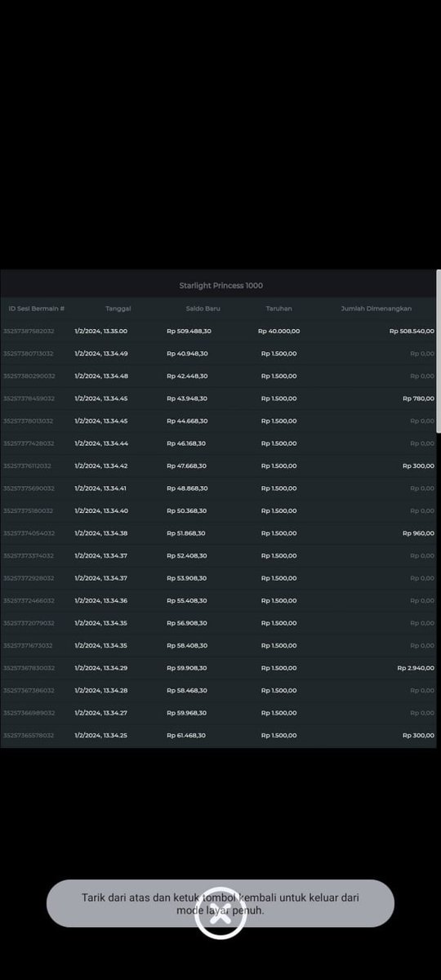Open session ID 35257380713032
Image resolution: width=441 pixels, height=980 pixels.
point(29,354)
